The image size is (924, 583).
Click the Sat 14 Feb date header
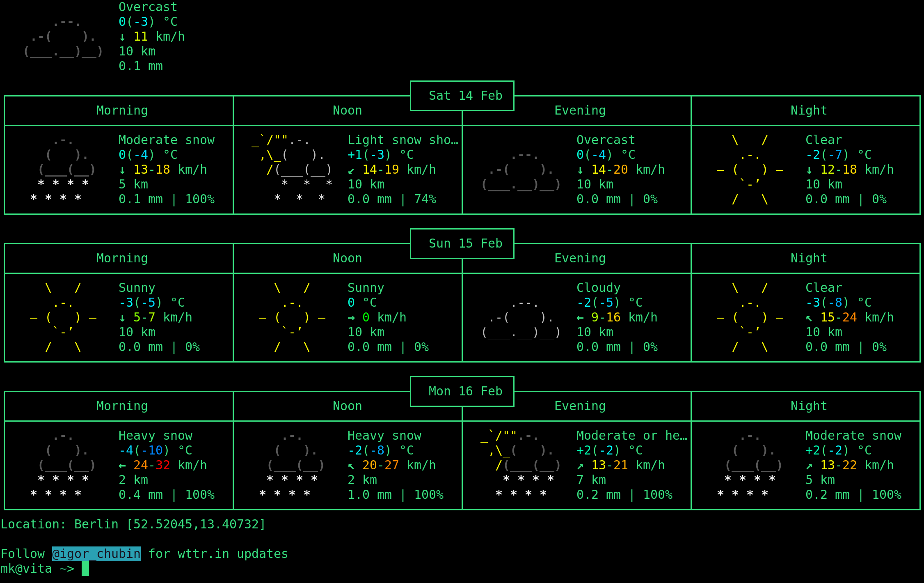(x=465, y=96)
